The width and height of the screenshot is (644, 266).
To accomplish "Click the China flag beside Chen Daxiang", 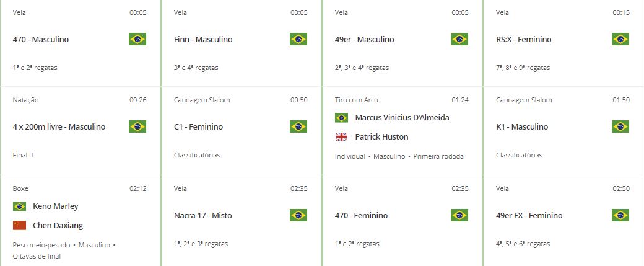I will click(19, 225).
